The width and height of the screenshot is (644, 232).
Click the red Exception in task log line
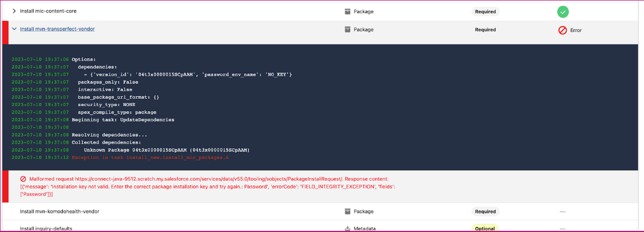pos(150,158)
